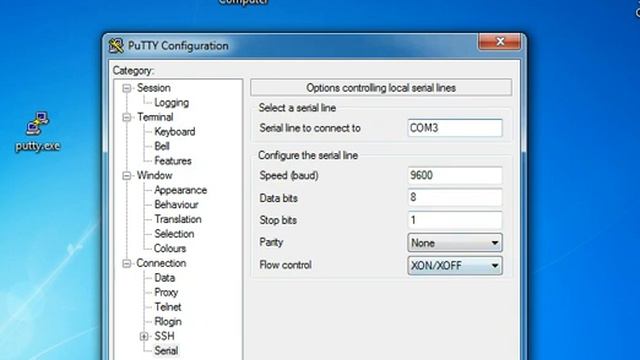Select the Session category
This screenshot has width=640, height=360.
(153, 88)
